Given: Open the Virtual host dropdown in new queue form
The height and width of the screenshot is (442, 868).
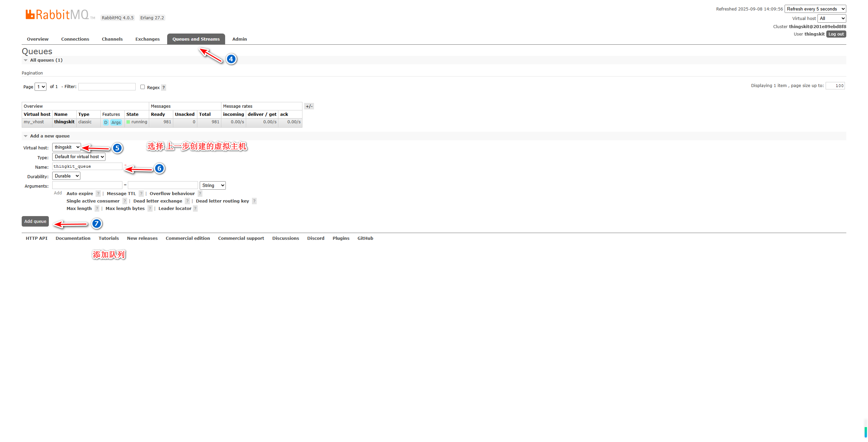Looking at the screenshot, I should click(x=66, y=147).
